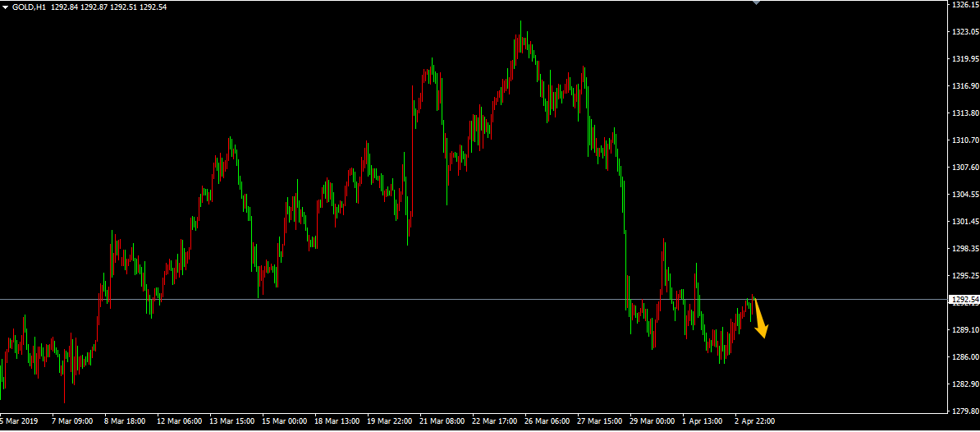Image resolution: width=980 pixels, height=432 pixels.
Task: Open the dropdown arrow beside GOLD,H1
Action: click(x=5, y=7)
